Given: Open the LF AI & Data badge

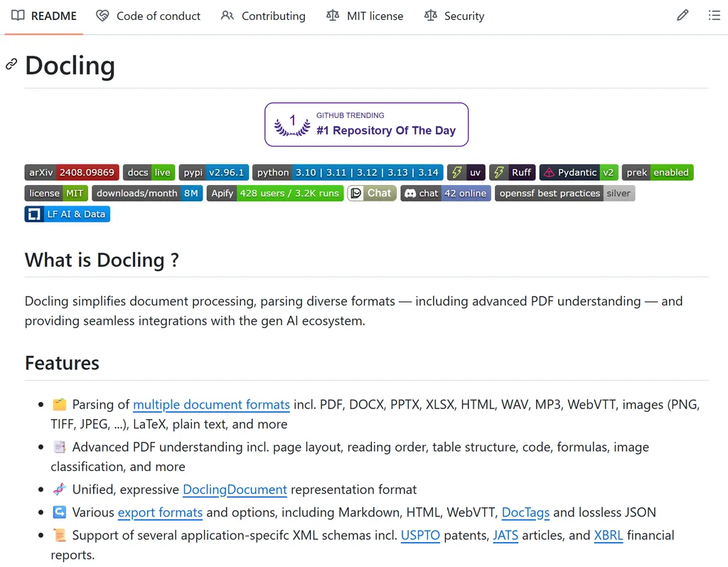Looking at the screenshot, I should 68,214.
